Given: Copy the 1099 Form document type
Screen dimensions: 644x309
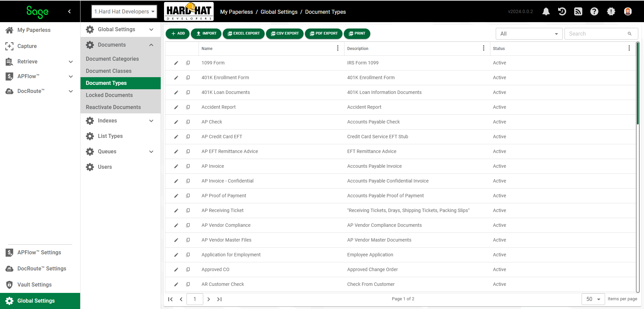Looking at the screenshot, I should tap(188, 63).
